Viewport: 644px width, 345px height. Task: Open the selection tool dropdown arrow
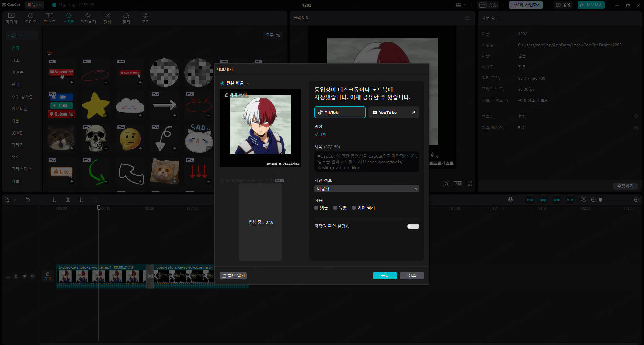click(15, 200)
